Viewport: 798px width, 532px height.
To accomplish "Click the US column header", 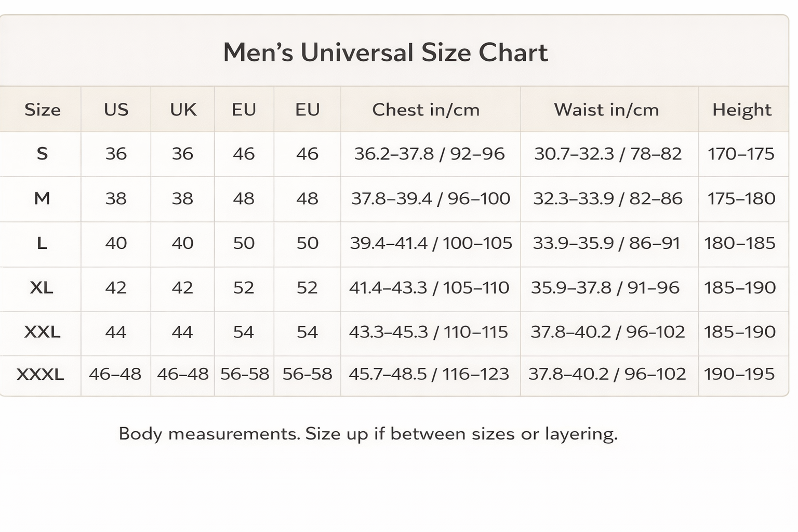I will (x=116, y=110).
